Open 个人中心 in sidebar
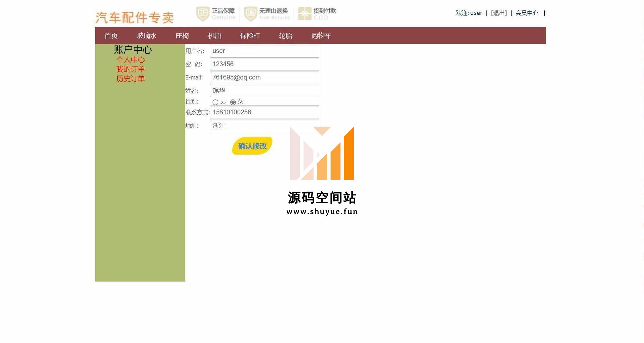 130,60
